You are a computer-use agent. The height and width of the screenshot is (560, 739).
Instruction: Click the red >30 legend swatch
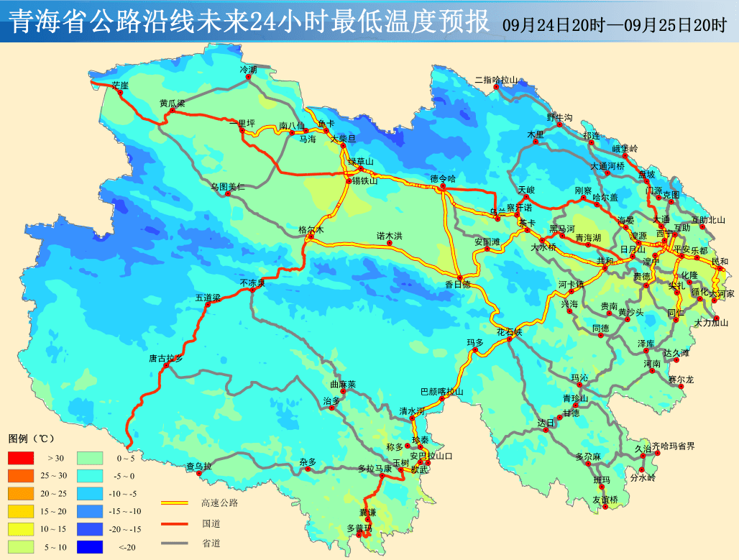click(21, 458)
